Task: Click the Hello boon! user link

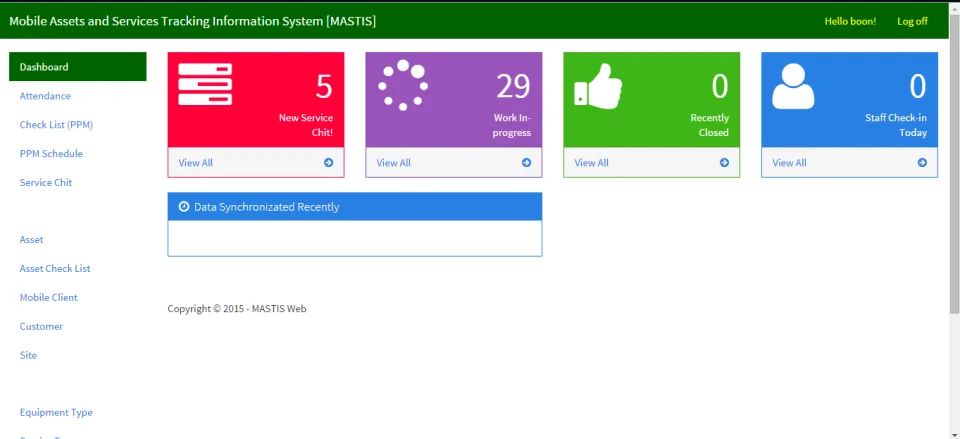Action: tap(850, 21)
